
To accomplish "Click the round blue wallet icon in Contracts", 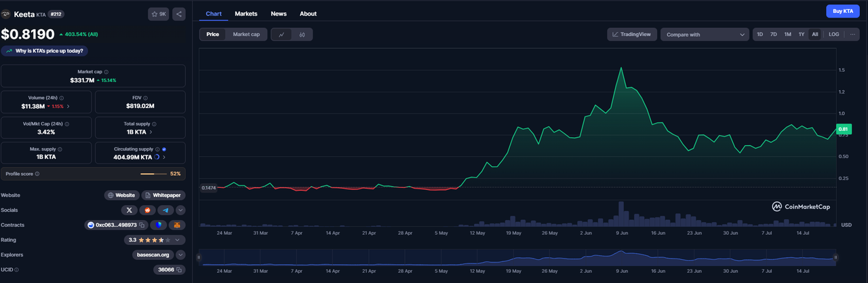I will 159,225.
